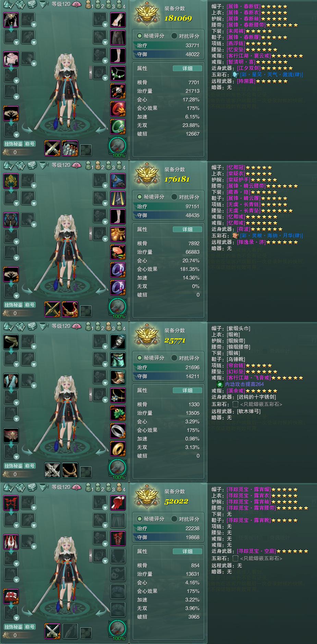
Task: Click the green jade ring icon in the 181069-score panel
Action: [118, 127]
